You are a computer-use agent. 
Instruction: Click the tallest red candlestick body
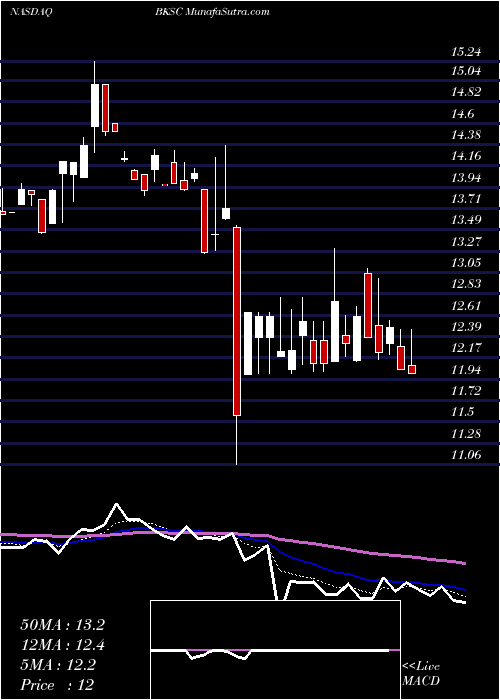(x=237, y=321)
